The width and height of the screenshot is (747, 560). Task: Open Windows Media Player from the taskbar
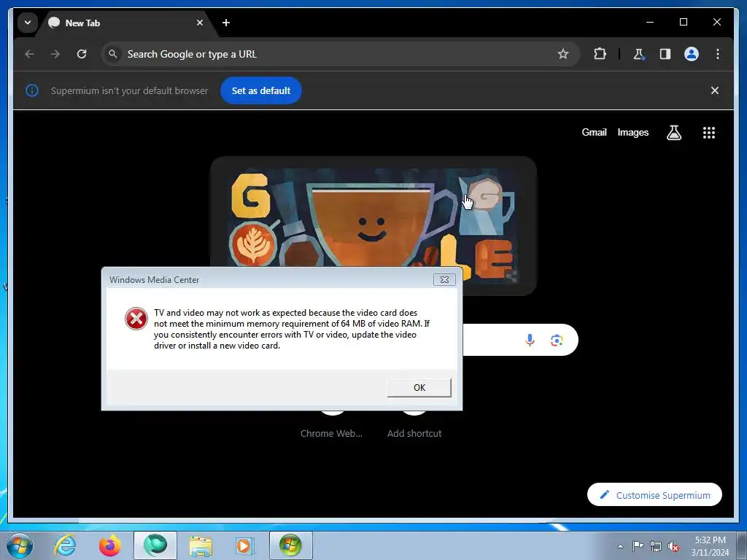(x=245, y=545)
